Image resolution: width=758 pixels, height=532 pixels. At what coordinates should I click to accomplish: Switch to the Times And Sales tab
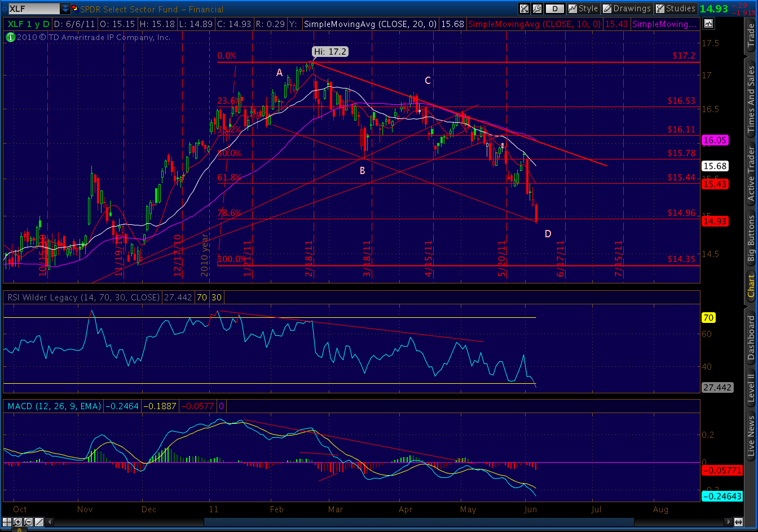click(x=751, y=100)
